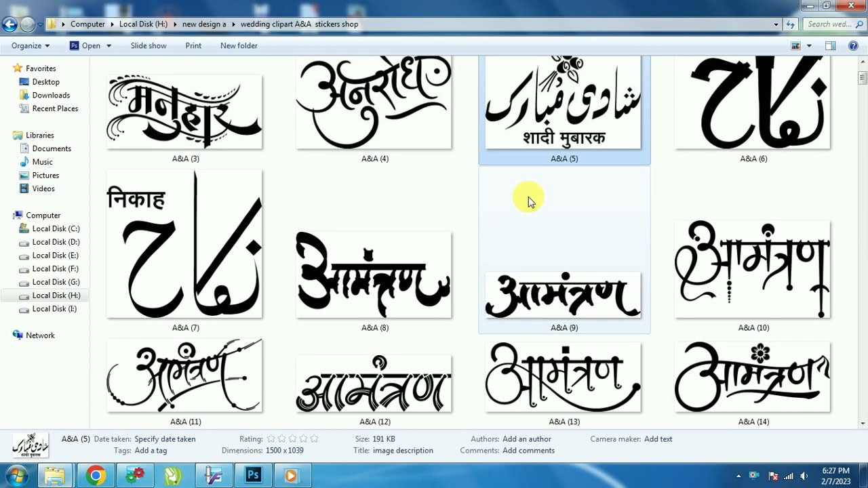
Task: Switch to Photoshop in taskbar
Action: [x=254, y=476]
